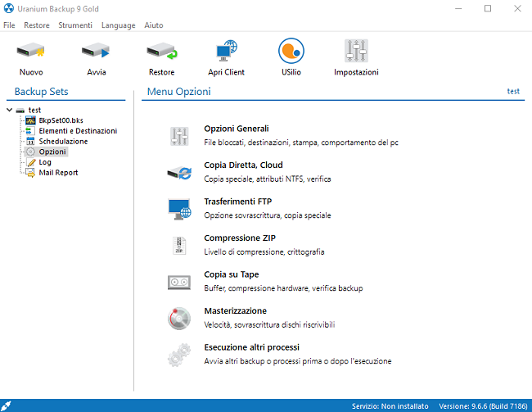
Task: Select BkpSet00.bks in the tree
Action: pyautogui.click(x=61, y=120)
